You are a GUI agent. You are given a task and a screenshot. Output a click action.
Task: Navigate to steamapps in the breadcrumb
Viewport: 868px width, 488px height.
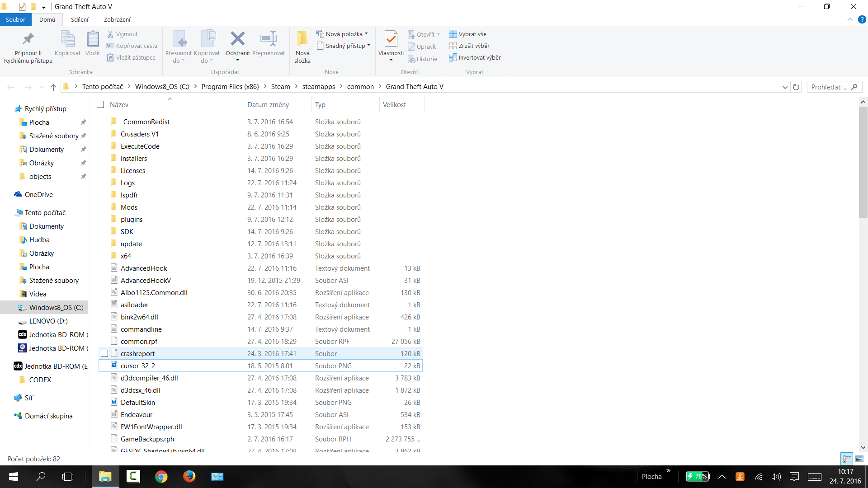(x=318, y=87)
